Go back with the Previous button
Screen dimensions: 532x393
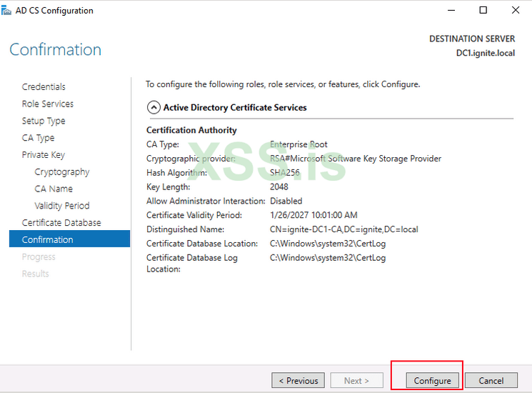[x=298, y=380]
